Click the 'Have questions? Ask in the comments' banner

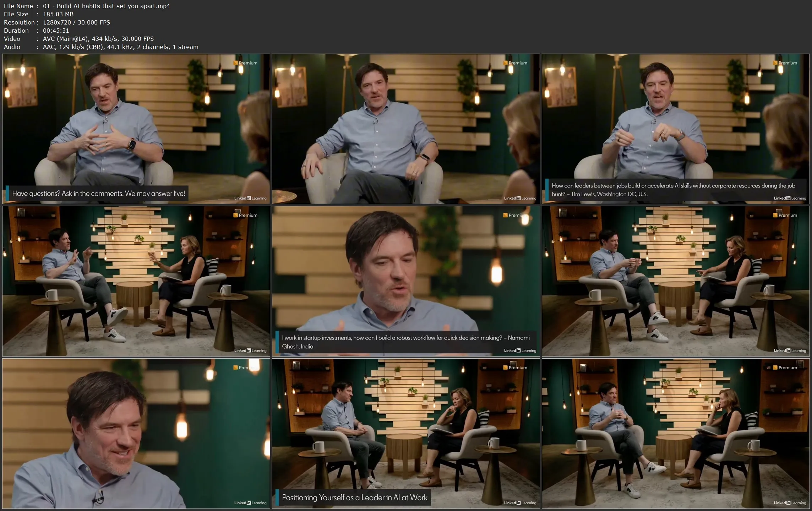point(98,194)
